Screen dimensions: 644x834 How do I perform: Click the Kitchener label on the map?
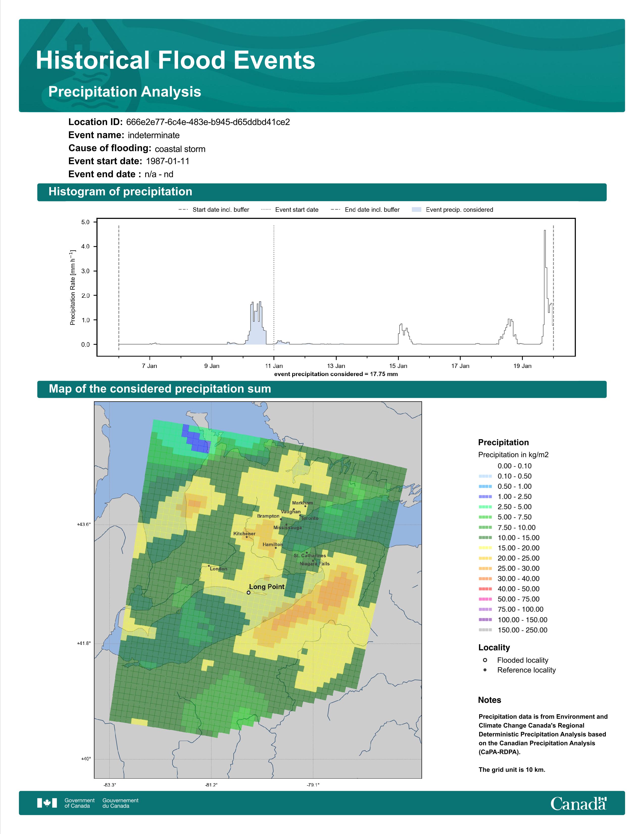tap(244, 534)
